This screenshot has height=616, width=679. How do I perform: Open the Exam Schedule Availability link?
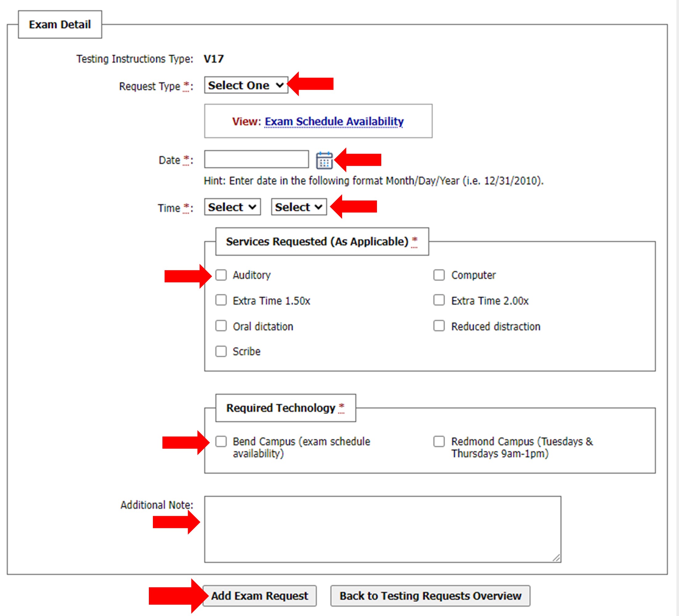point(334,121)
